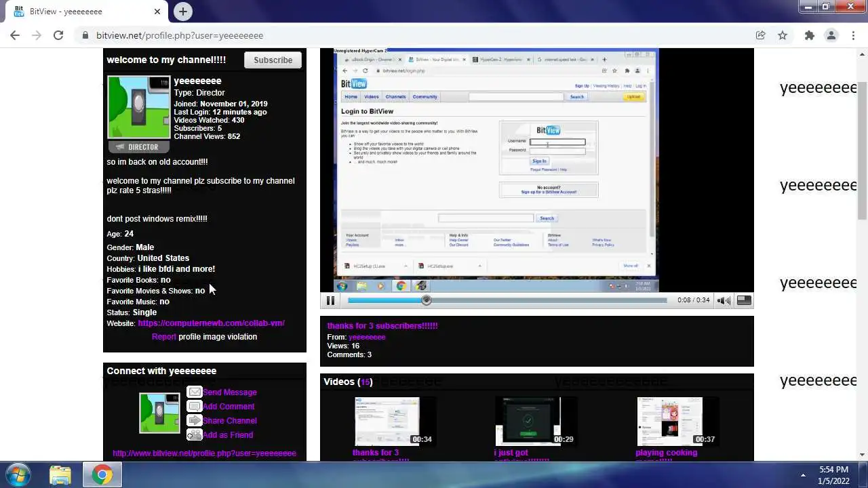Go back to previous page in Chrome
Image resolution: width=868 pixels, height=488 pixels.
(15, 35)
